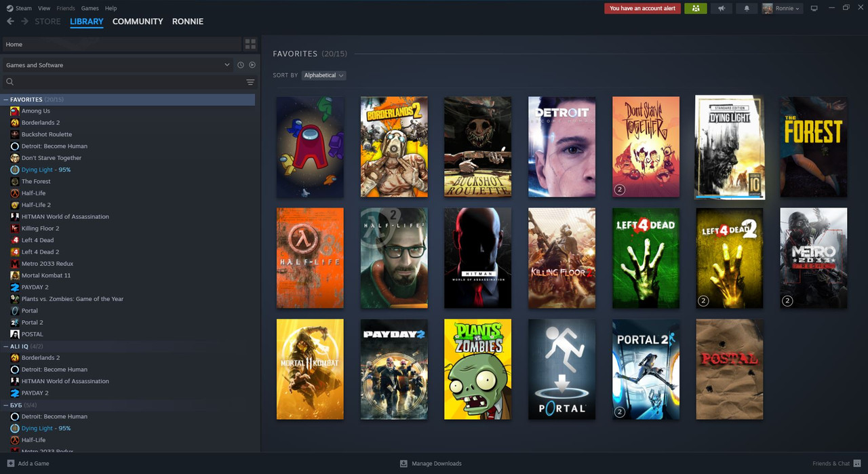
Task: Open the Ronnie account dropdown
Action: coord(782,8)
